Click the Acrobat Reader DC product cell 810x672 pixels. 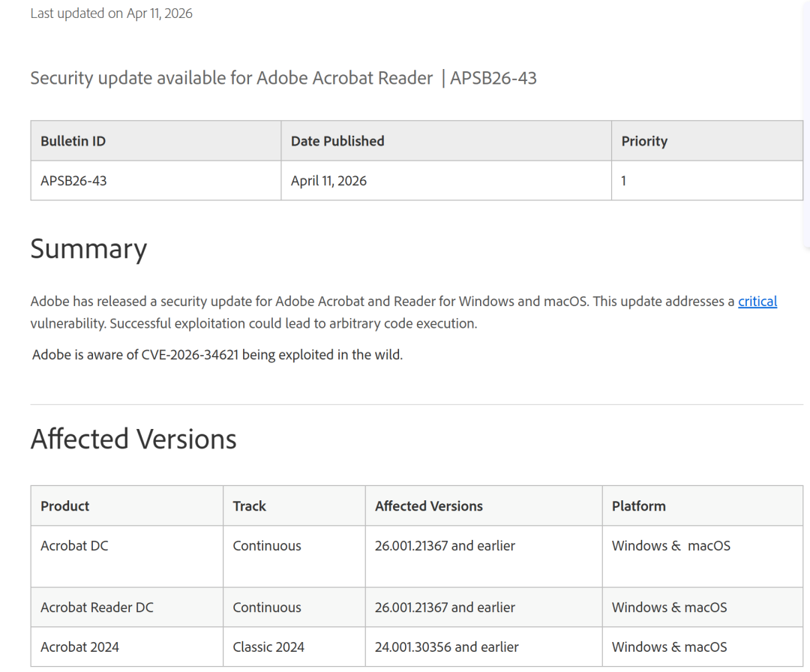tap(97, 607)
